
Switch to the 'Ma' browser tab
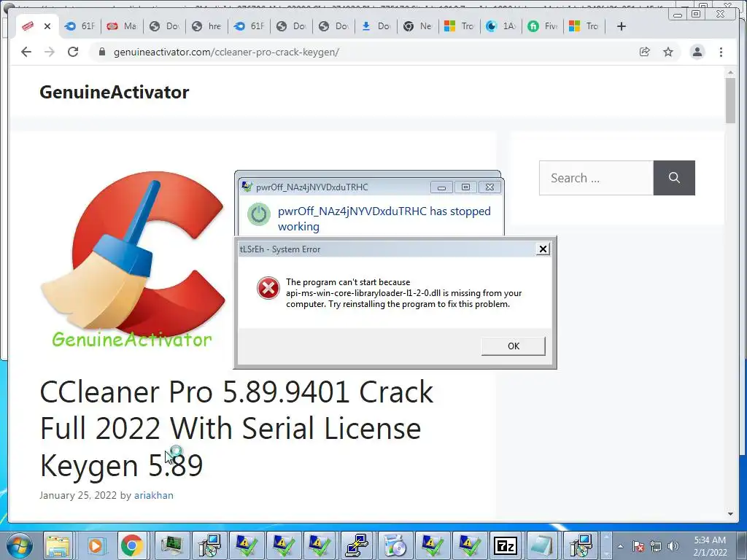pyautogui.click(x=122, y=26)
